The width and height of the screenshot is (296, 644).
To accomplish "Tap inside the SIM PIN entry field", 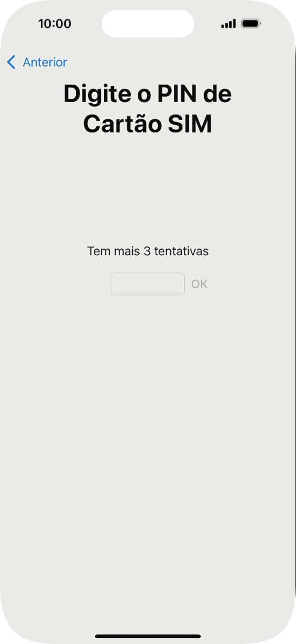I will click(147, 283).
